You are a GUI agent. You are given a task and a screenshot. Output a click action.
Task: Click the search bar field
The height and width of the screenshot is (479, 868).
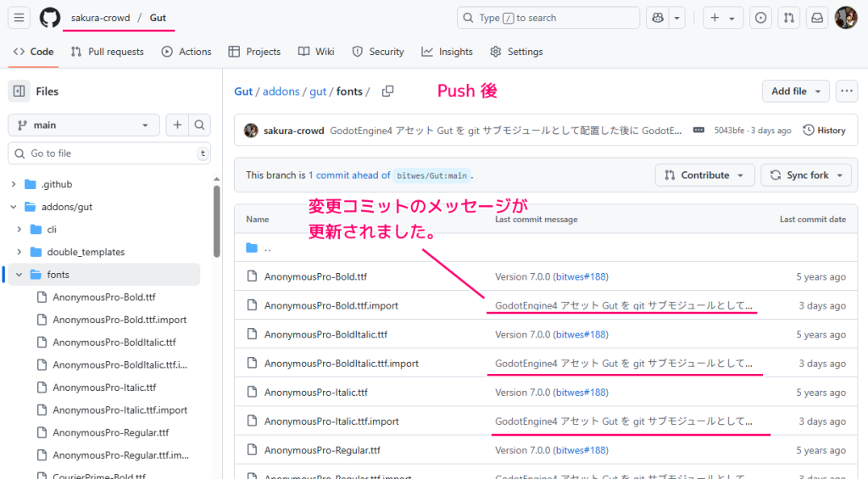548,18
